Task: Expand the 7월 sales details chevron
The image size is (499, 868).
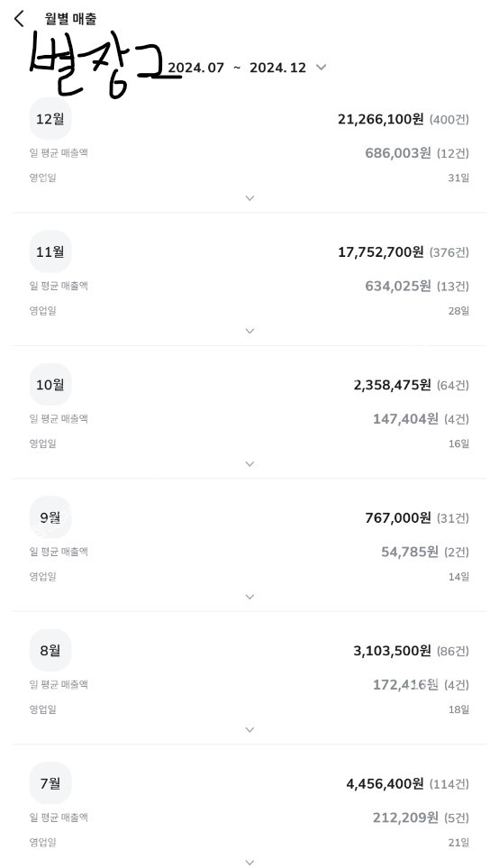Action: coord(249,862)
